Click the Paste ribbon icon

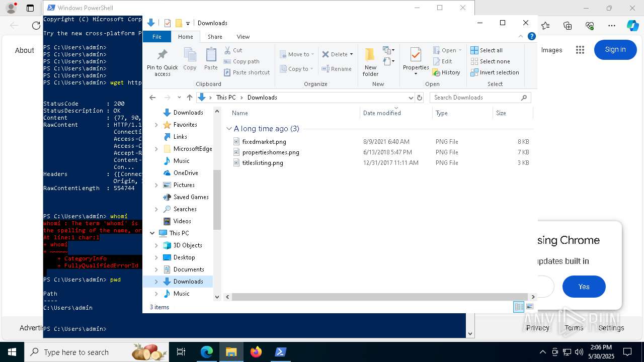tap(211, 59)
